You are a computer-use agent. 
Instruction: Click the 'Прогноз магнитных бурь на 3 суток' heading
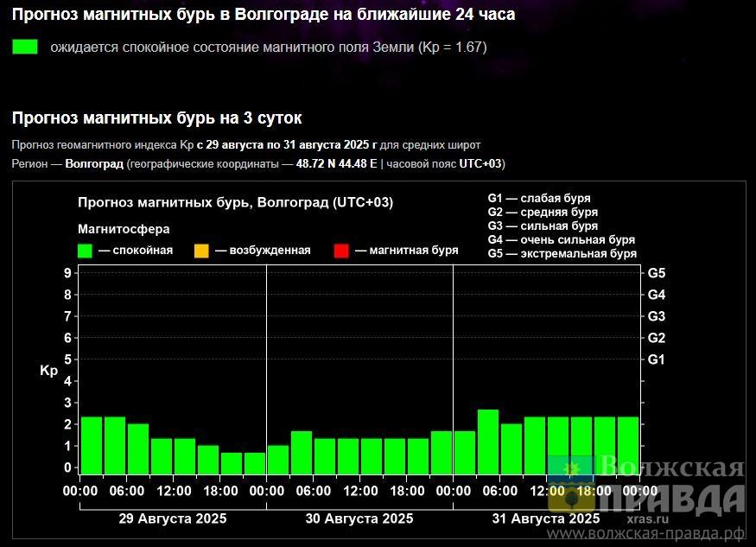pyautogui.click(x=156, y=118)
